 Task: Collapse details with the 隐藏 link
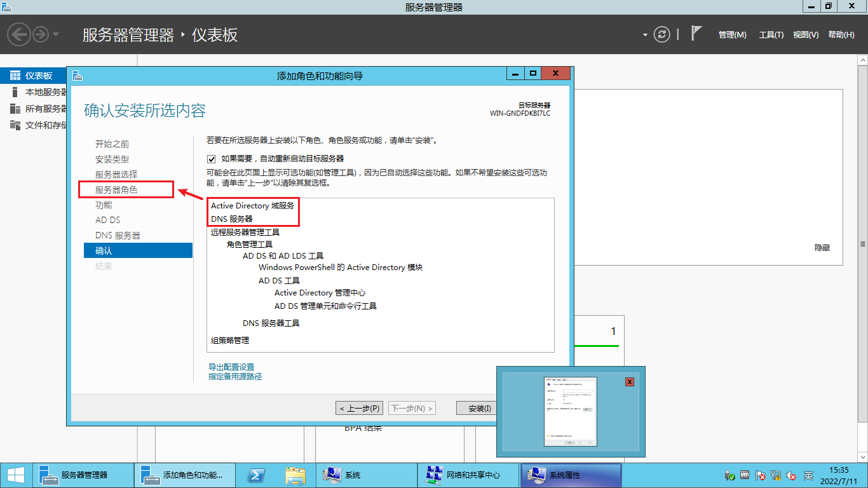click(823, 247)
